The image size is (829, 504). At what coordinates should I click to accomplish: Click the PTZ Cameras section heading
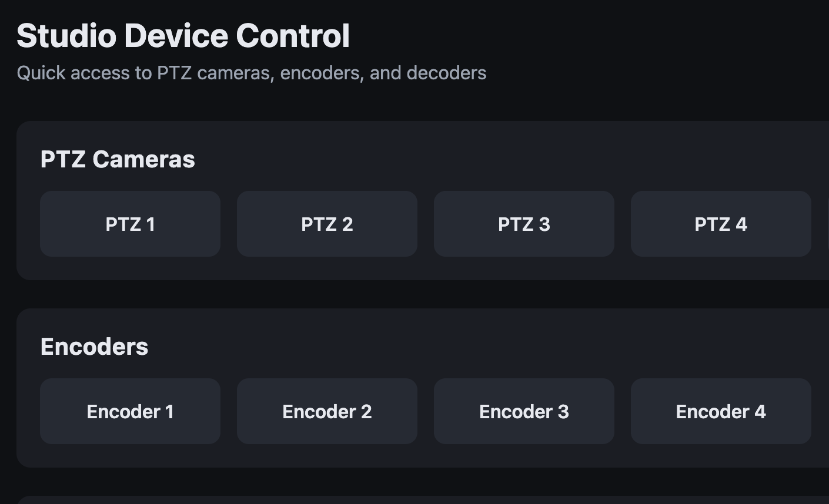pos(118,159)
